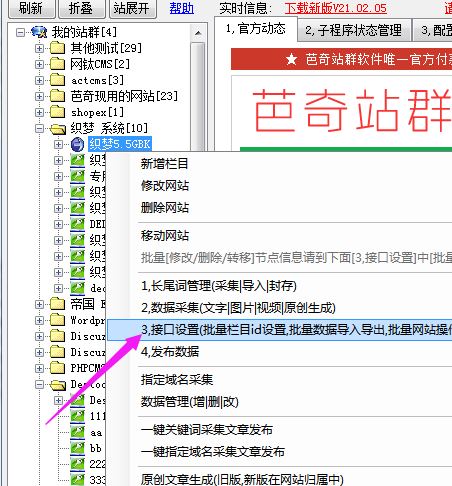Open 下载新版V21.02.05 link
This screenshot has width=452, height=486.
click(336, 8)
